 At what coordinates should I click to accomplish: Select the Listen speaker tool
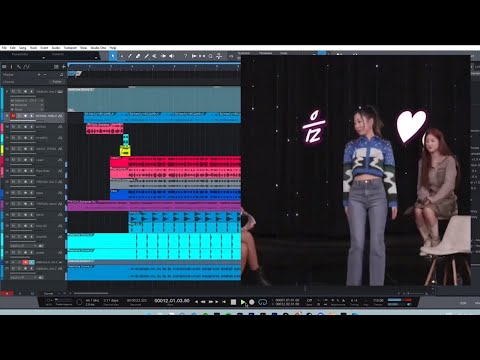(172, 56)
